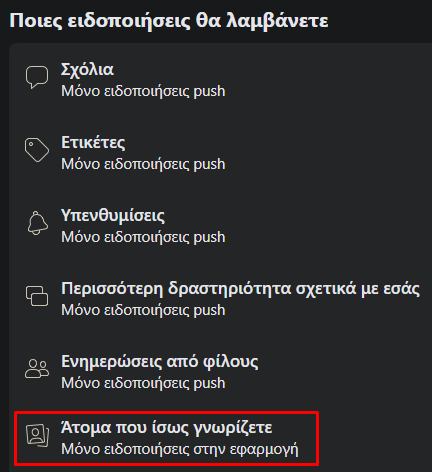This screenshot has height=472, width=432.
Task: Click the bell icon for Υπενθυμίσεις
Action: (x=37, y=223)
